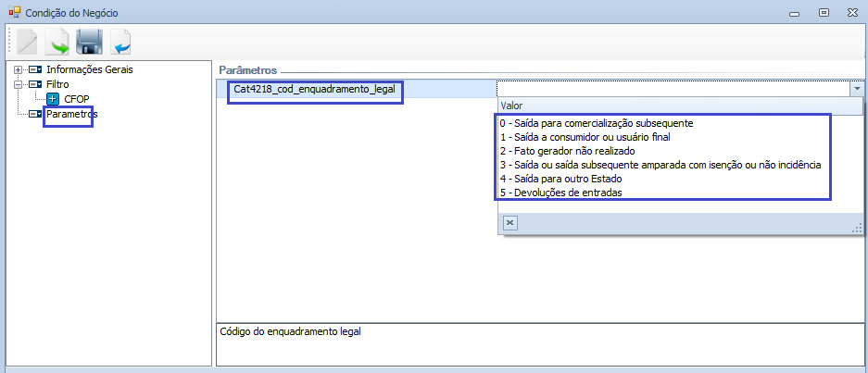868x373 pixels.
Task: Choose option 3 - Saída amparada com isenção
Action: pos(660,165)
